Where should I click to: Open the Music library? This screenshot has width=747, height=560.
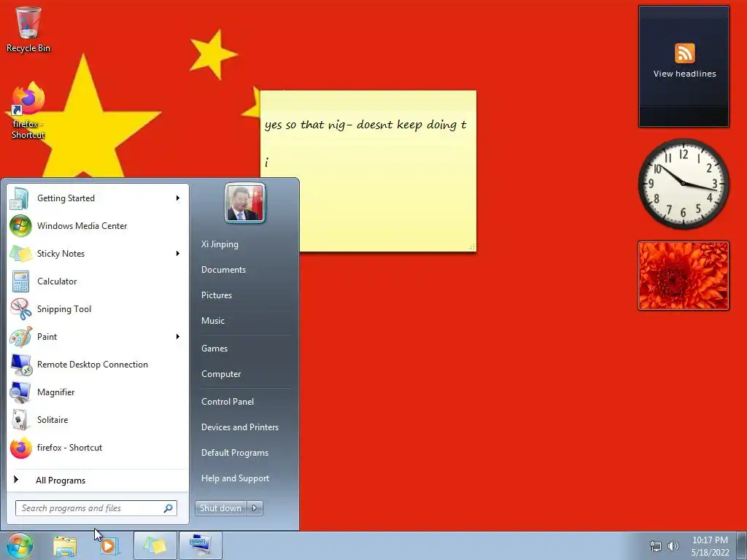(x=212, y=321)
